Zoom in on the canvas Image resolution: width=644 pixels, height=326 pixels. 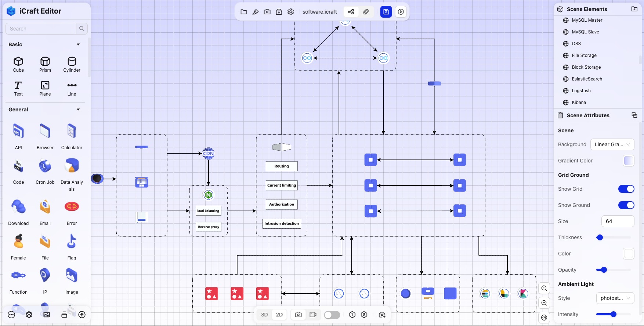click(544, 288)
